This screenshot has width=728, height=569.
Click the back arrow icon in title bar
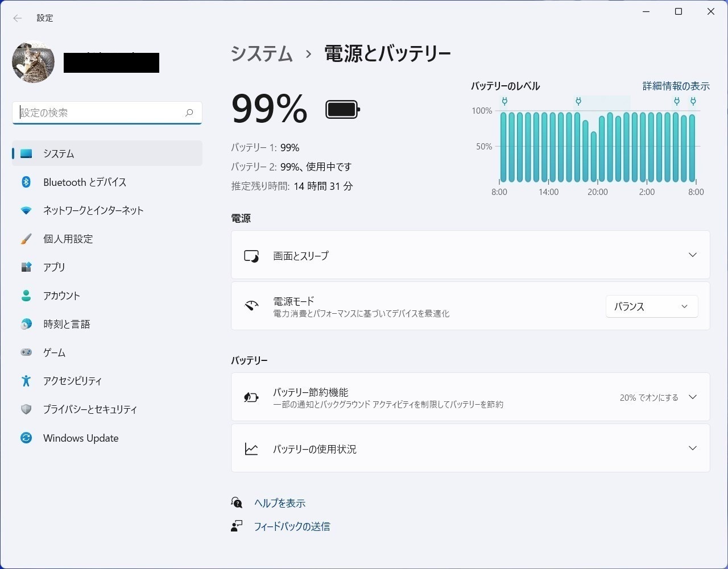[18, 18]
